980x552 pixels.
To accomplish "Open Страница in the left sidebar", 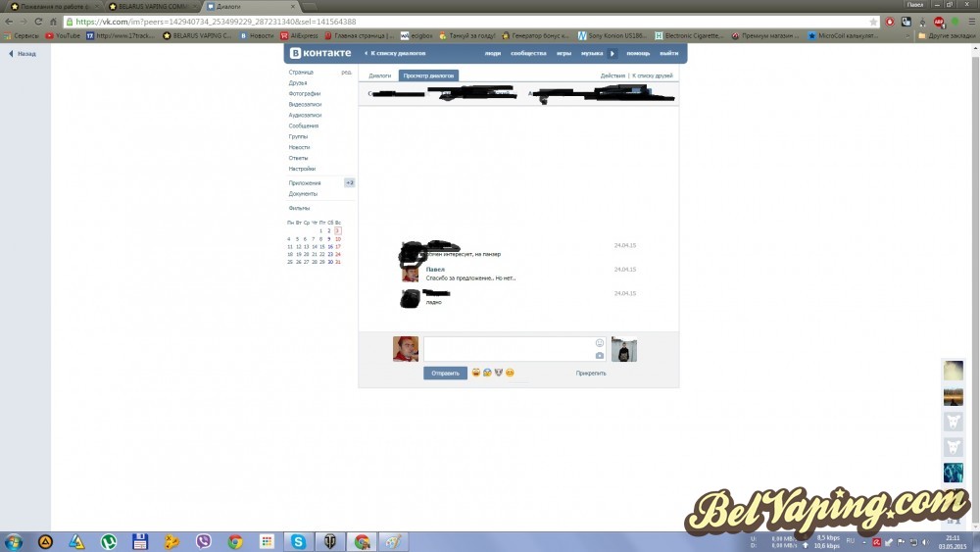I will point(301,72).
